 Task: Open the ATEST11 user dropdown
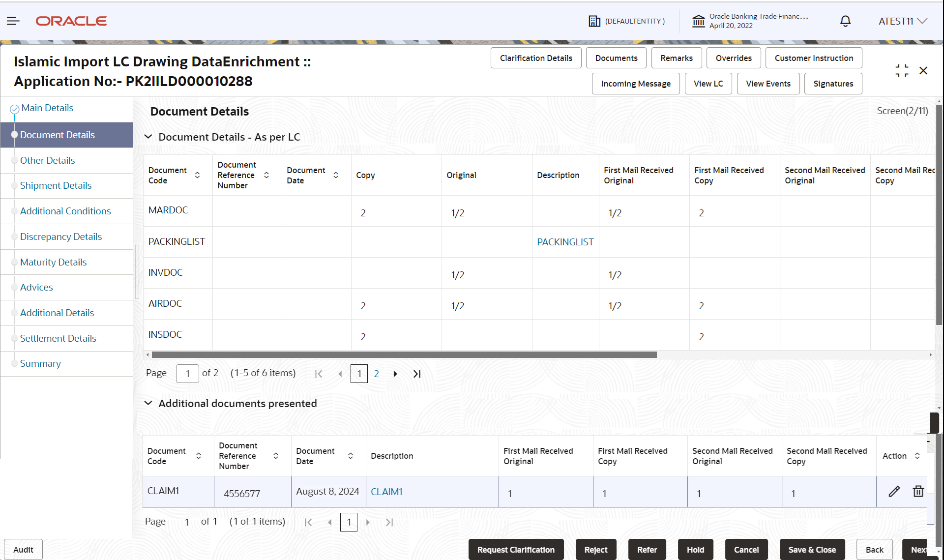click(x=903, y=21)
